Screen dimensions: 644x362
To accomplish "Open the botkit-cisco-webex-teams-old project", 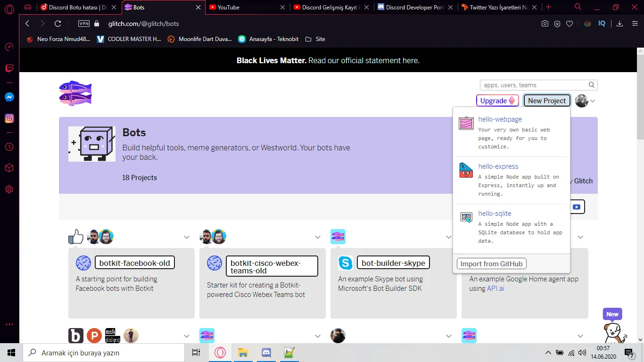I will pos(272,266).
